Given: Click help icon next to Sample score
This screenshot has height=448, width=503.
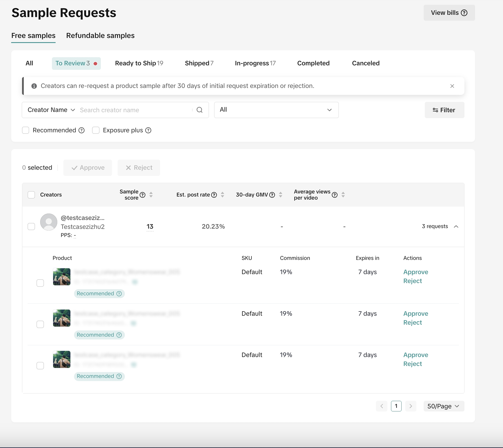Looking at the screenshot, I should click(x=142, y=195).
